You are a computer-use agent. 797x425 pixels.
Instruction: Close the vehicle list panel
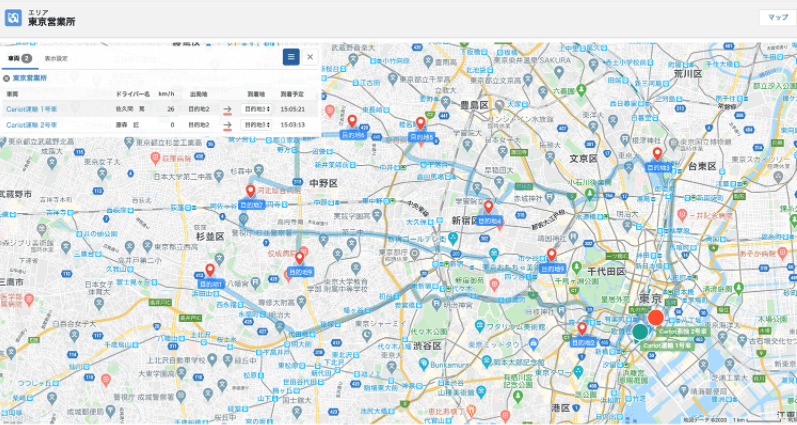(310, 57)
